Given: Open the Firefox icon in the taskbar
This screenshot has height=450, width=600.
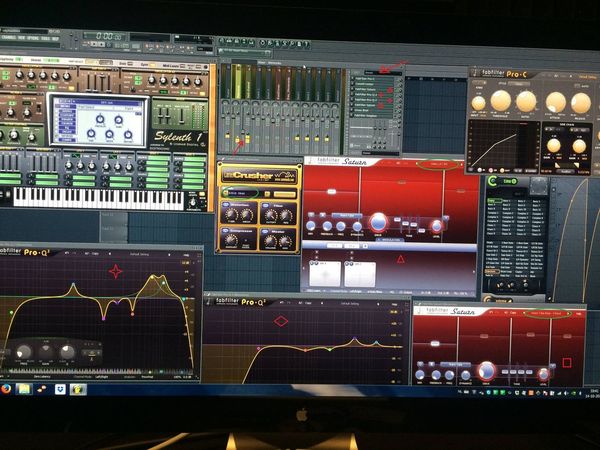Looking at the screenshot, I should [6, 389].
